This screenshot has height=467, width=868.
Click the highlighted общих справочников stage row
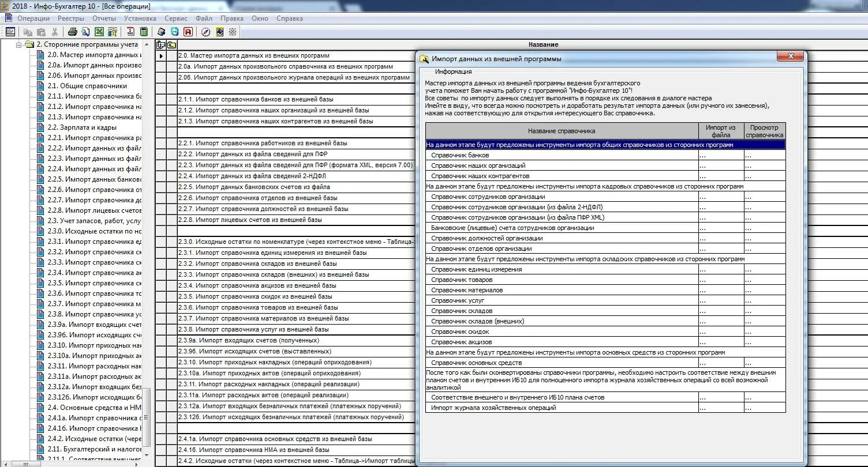605,145
